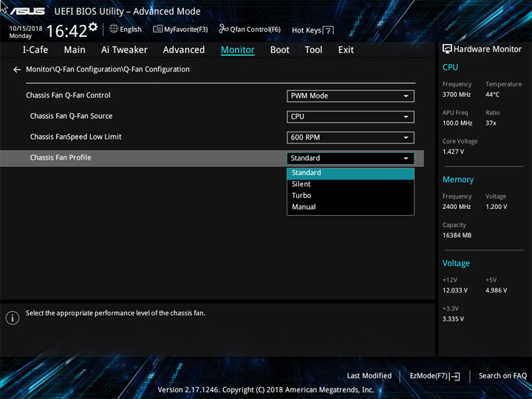Switch to the Advanced tab
Viewport: 532px width, 399px height.
point(184,50)
